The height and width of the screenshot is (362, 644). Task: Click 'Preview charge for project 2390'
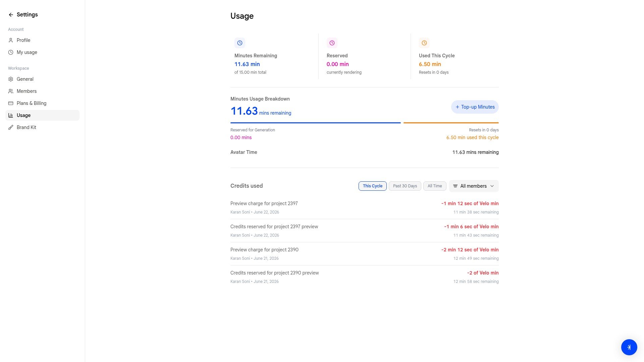[264, 250]
